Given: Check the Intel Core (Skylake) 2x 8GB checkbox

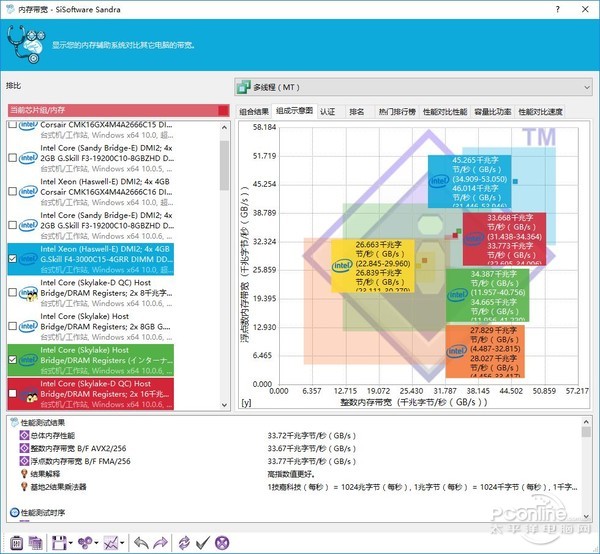Looking at the screenshot, I should pos(13,326).
